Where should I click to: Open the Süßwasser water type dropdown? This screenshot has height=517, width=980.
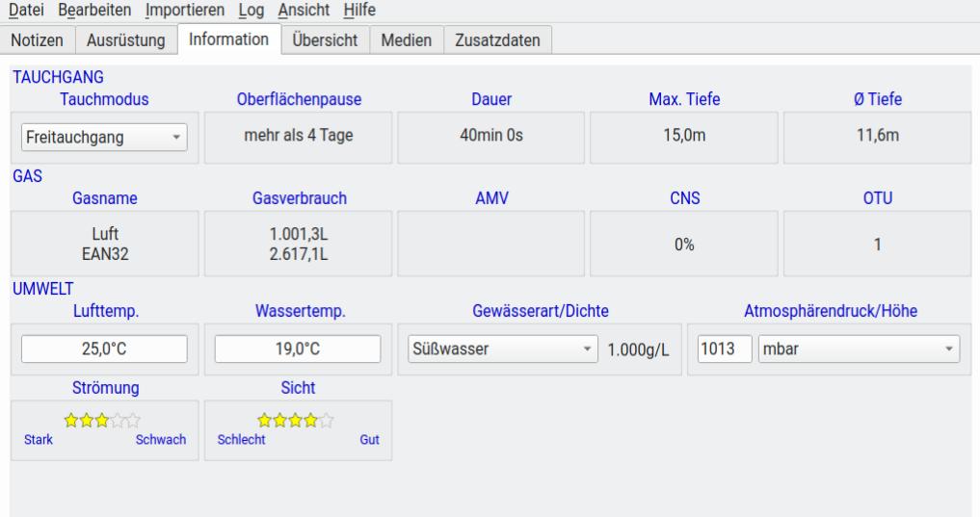tap(502, 349)
